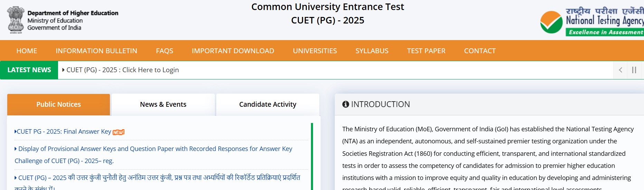Click the previous news arrow icon
Viewport: 644px width, 190px height.
621,70
